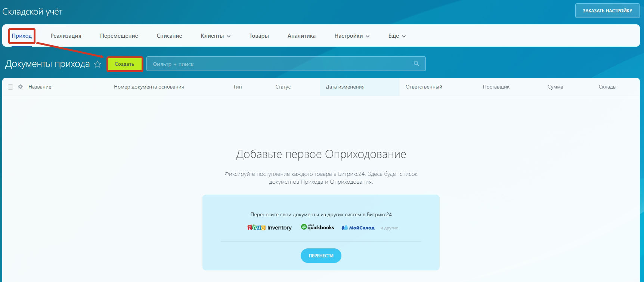
Task: Open the Товары tab
Action: pyautogui.click(x=259, y=36)
